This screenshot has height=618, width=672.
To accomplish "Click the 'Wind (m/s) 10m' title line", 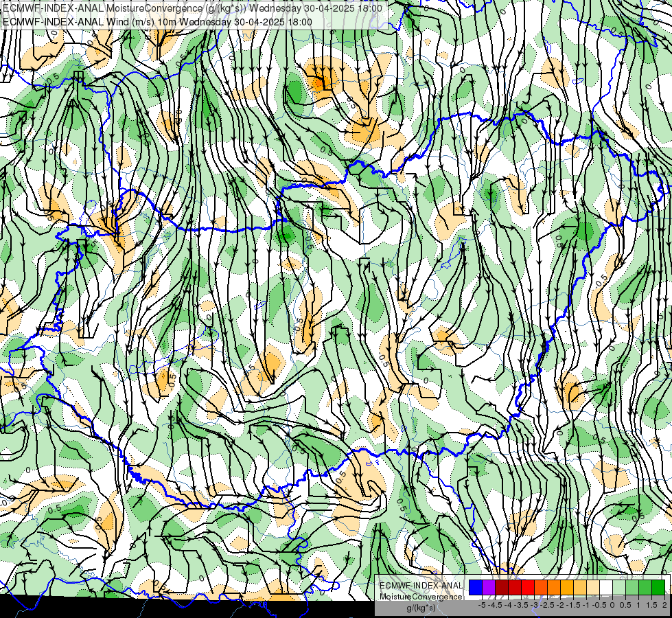I will pos(157,22).
